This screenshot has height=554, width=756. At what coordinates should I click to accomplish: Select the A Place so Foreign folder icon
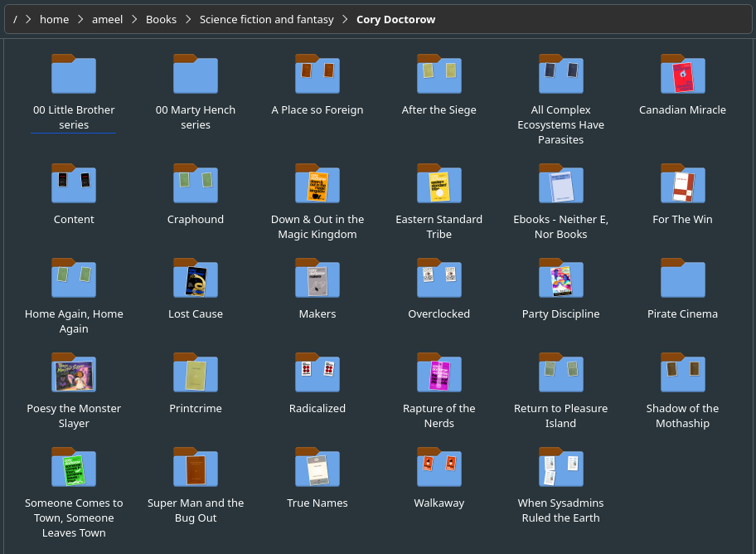coord(317,74)
